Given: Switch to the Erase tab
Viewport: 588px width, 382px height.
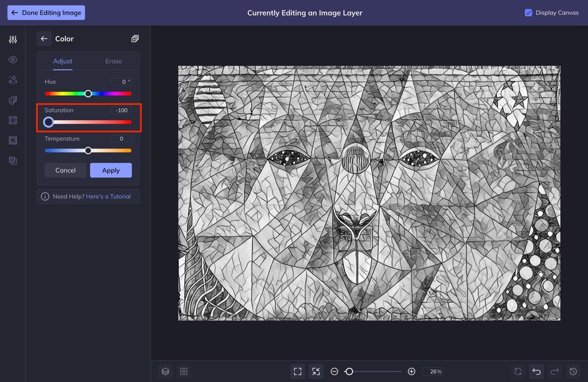Looking at the screenshot, I should click(113, 61).
